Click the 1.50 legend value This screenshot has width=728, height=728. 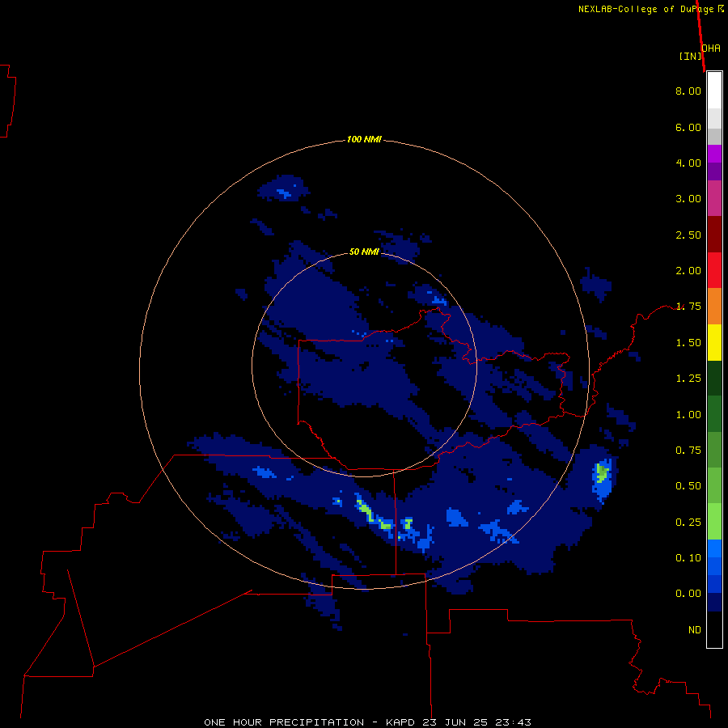688,343
